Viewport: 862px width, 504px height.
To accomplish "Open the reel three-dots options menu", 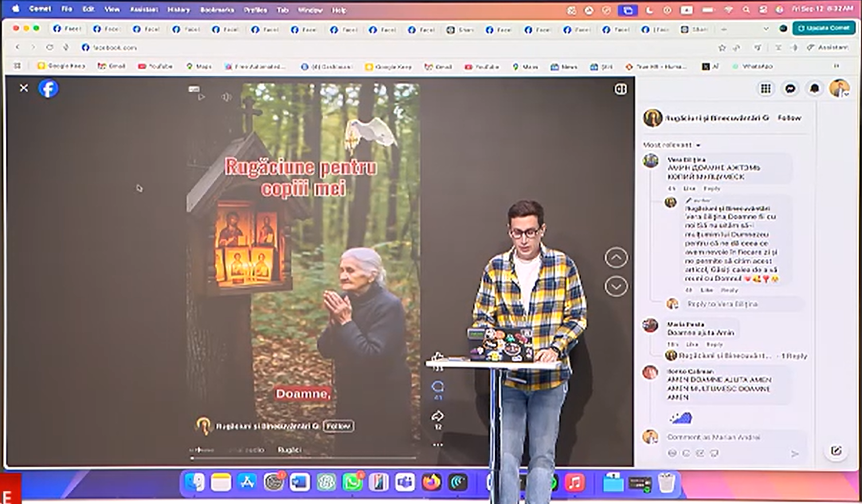I will [x=437, y=444].
